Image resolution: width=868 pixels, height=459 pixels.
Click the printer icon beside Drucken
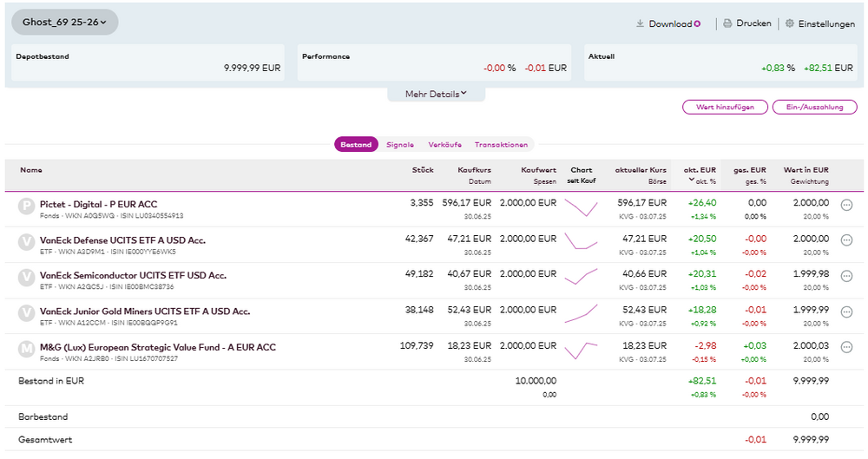point(727,24)
